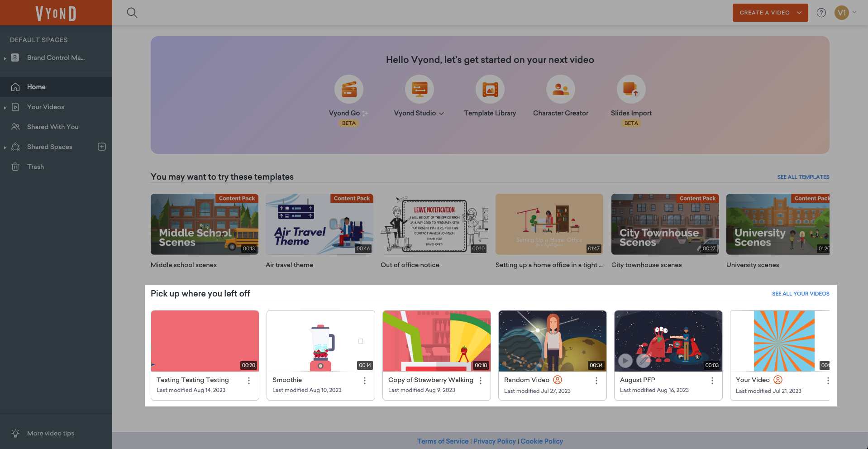Viewport: 868px width, 449px height.
Task: Open Shared With You
Action: 52,127
